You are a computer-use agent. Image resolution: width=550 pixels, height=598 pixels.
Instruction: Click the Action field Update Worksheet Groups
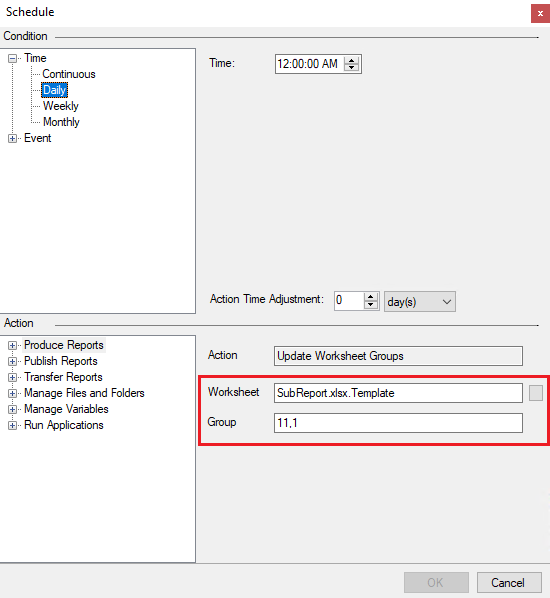(398, 356)
